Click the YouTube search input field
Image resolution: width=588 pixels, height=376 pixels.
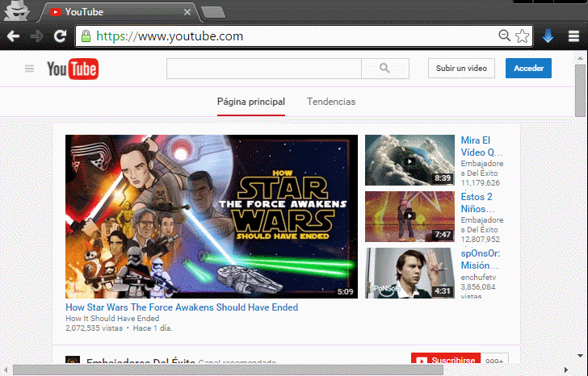point(264,68)
